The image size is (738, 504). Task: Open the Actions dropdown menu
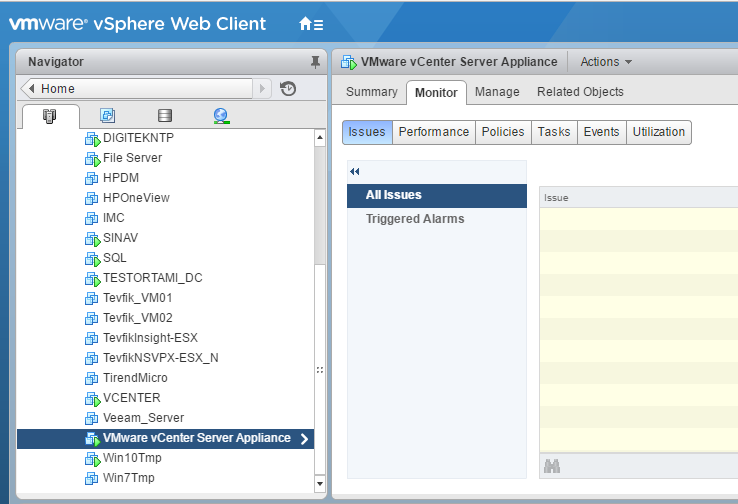point(606,62)
